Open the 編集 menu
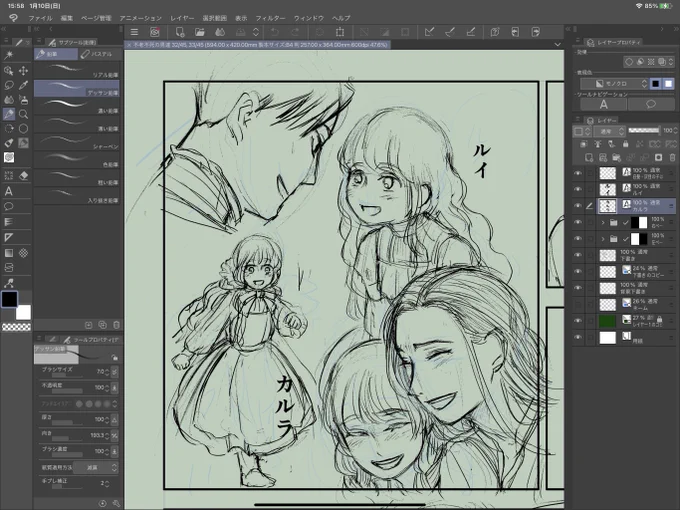 point(67,18)
